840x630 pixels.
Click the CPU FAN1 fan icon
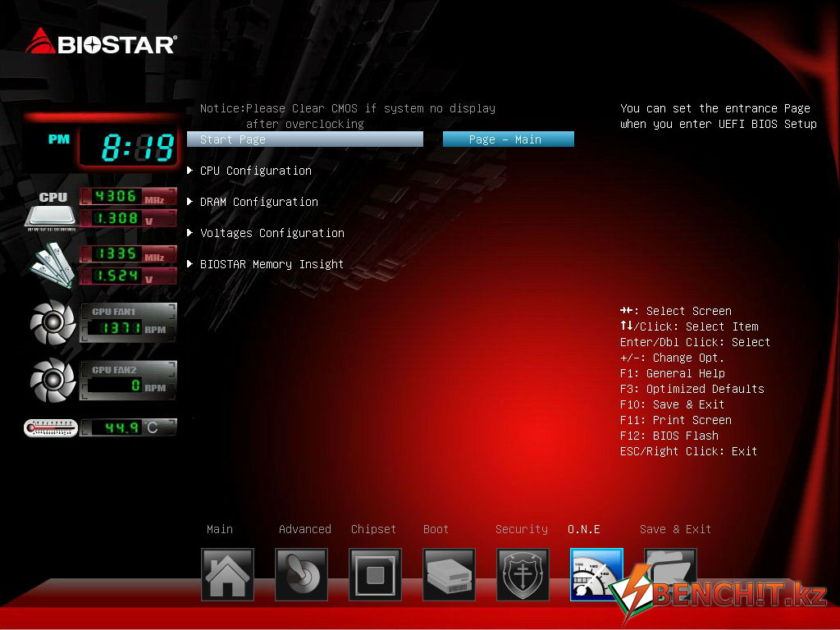(52, 322)
